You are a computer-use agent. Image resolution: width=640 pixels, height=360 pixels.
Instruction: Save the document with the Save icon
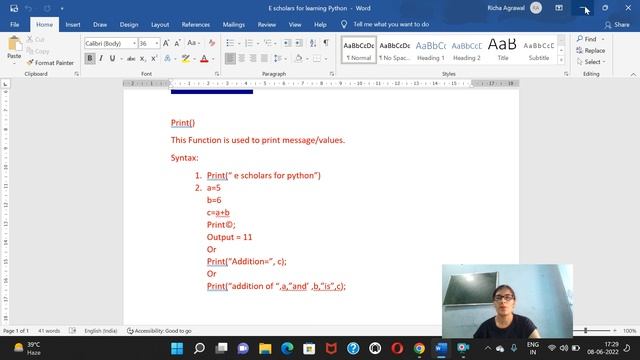pos(14,8)
